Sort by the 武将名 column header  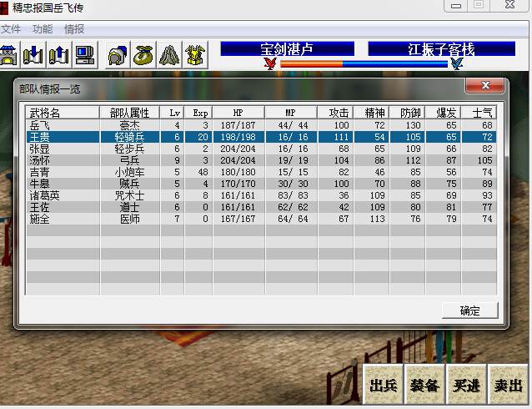[63, 113]
